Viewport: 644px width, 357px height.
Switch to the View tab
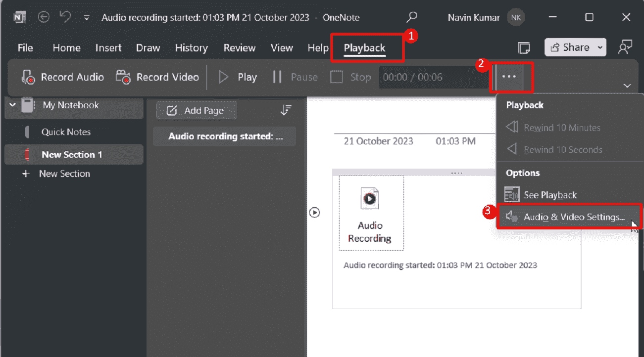(x=282, y=48)
